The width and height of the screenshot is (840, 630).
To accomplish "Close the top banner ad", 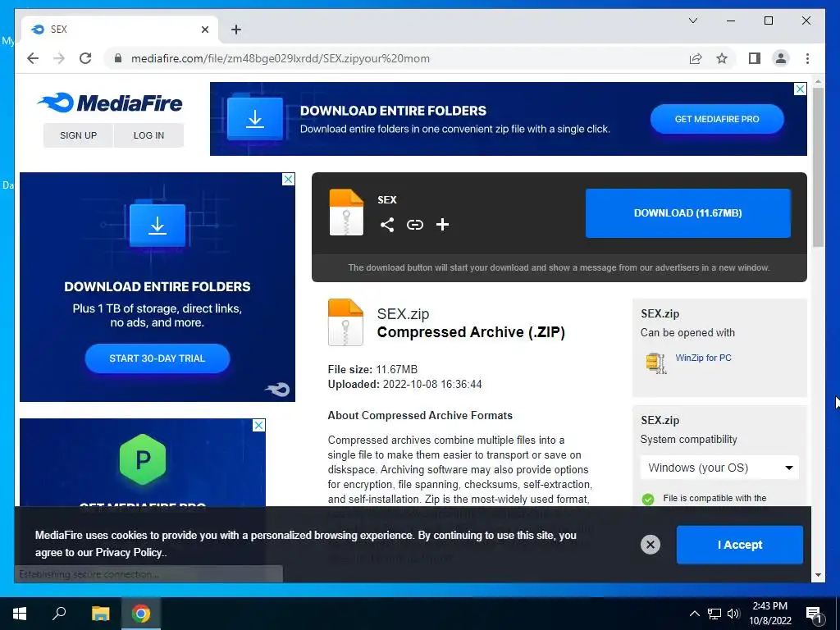I will point(800,89).
